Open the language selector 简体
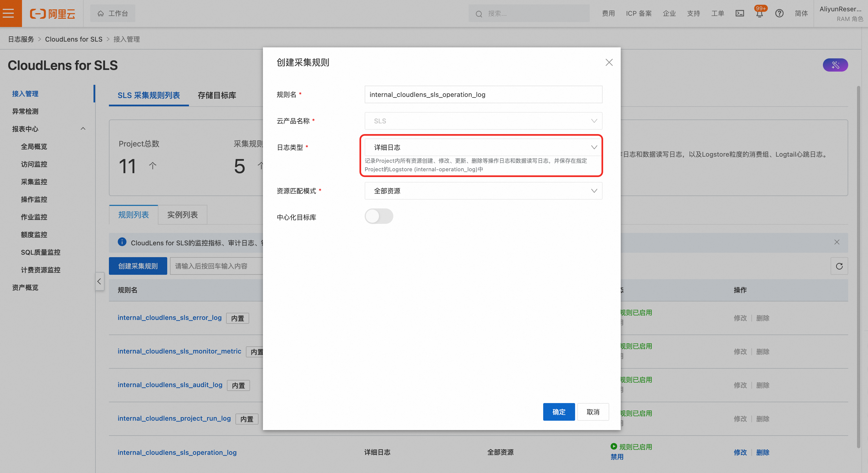Image resolution: width=868 pixels, height=473 pixels. click(801, 13)
